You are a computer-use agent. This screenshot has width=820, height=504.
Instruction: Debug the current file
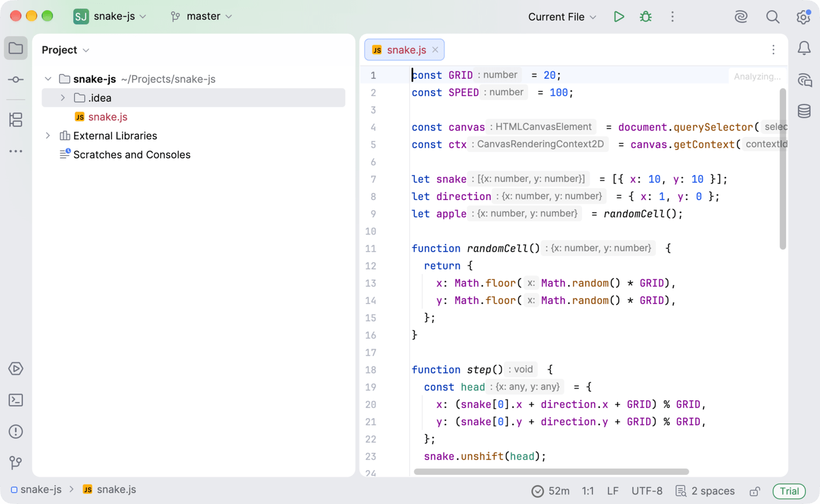tap(646, 17)
